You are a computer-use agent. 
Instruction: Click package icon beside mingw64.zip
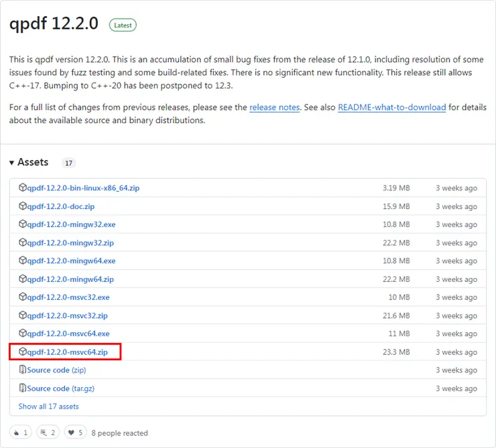23,279
